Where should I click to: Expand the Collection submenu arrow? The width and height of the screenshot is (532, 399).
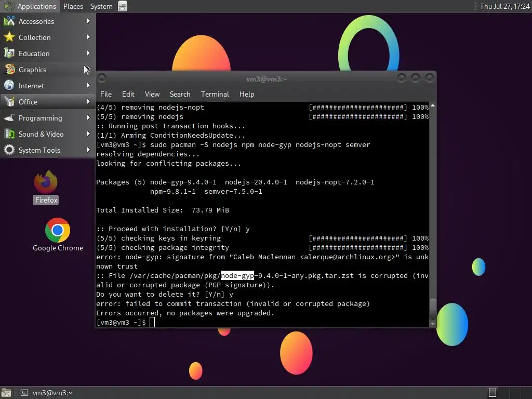point(88,37)
